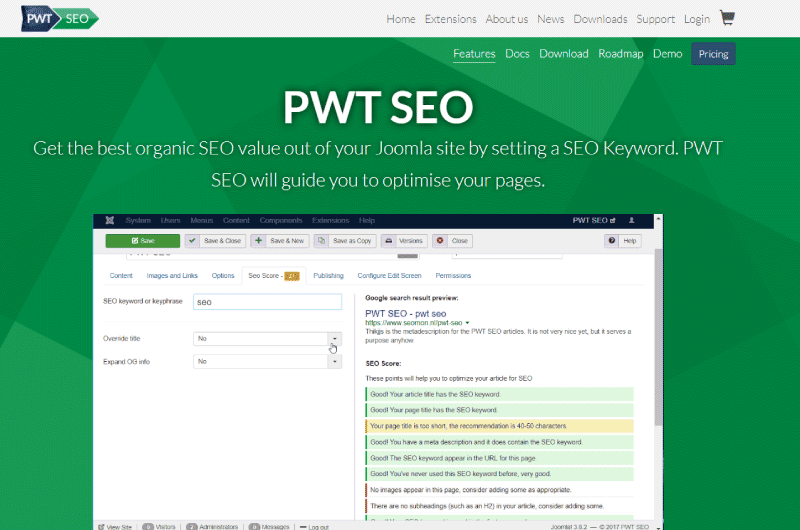Open the System menu in admin bar

pos(138,220)
